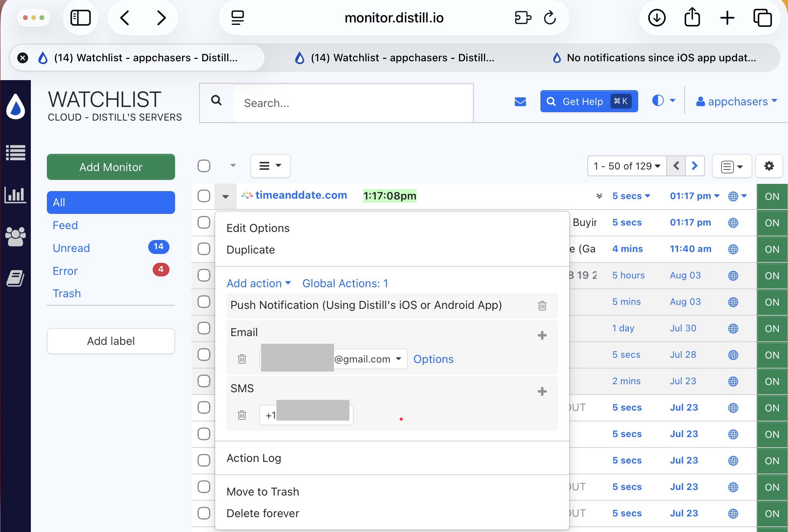The image size is (788, 532).
Task: Add another email with plus icon
Action: 542,335
